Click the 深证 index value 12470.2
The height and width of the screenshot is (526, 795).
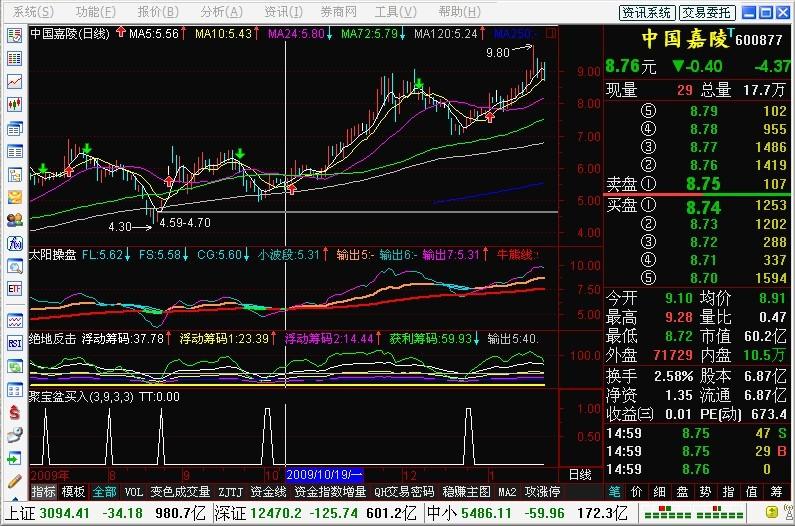[276, 513]
